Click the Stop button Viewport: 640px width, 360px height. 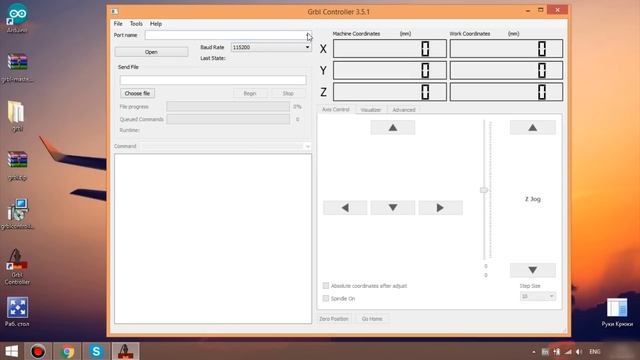pyautogui.click(x=288, y=93)
